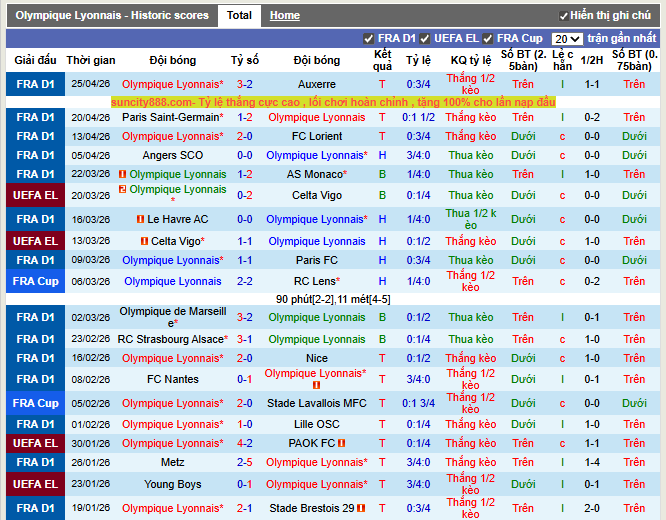Switch to the Home tab

click(x=285, y=16)
